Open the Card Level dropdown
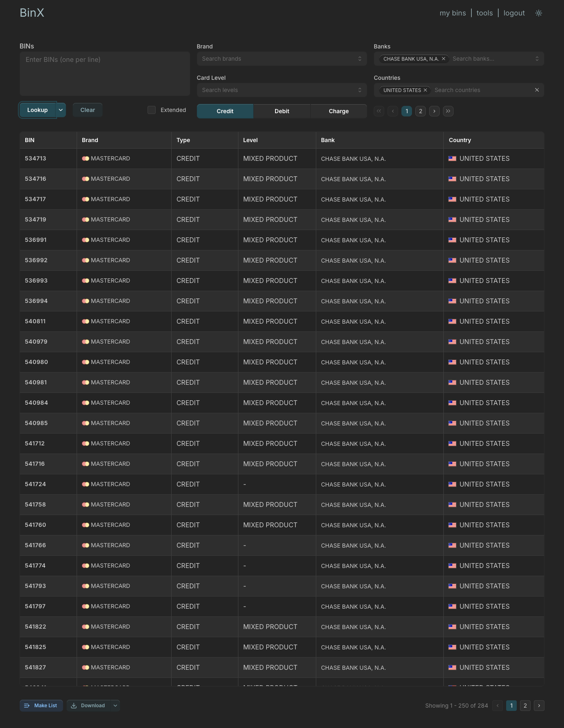Image resolution: width=564 pixels, height=728 pixels. [x=282, y=90]
